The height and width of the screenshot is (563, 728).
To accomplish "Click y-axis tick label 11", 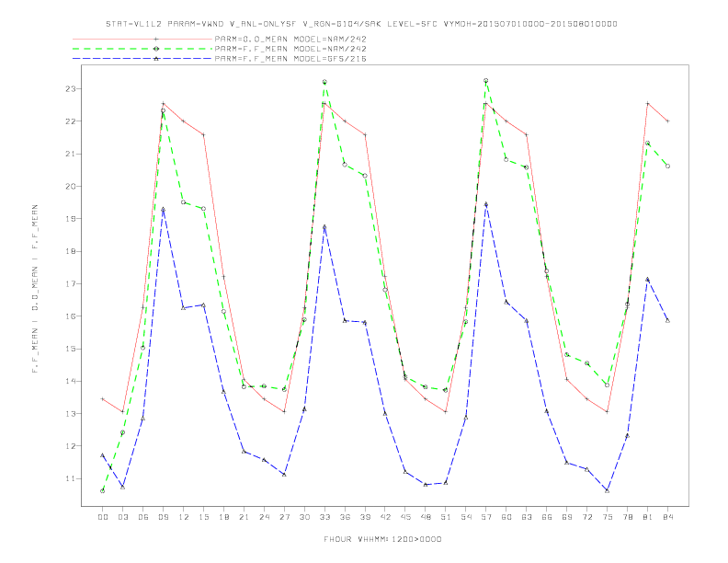I will (70, 478).
